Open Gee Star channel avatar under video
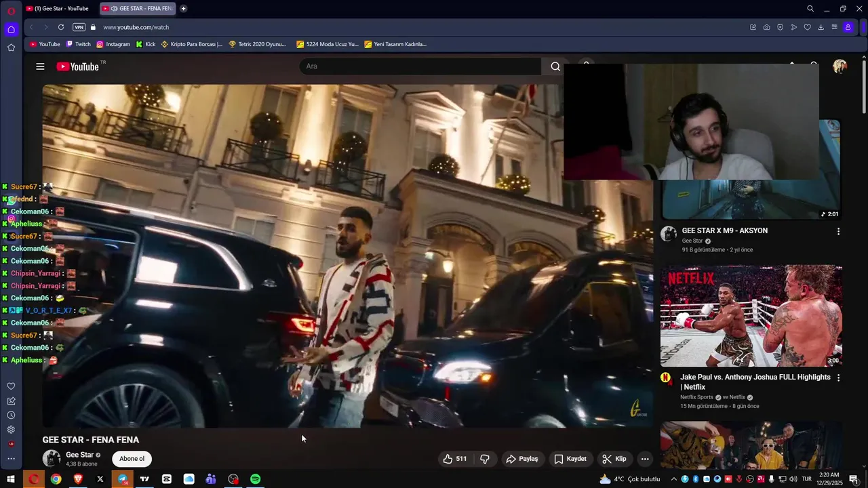This screenshot has height=488, width=868. pyautogui.click(x=52, y=459)
